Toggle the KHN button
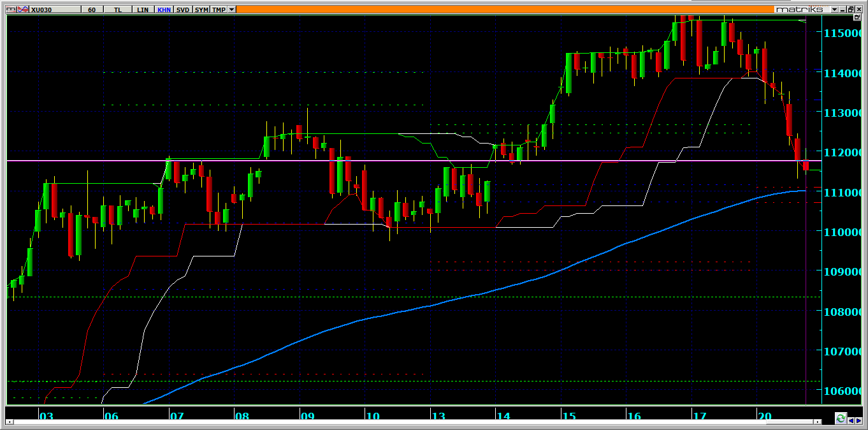This screenshot has width=868, height=430. tap(164, 10)
